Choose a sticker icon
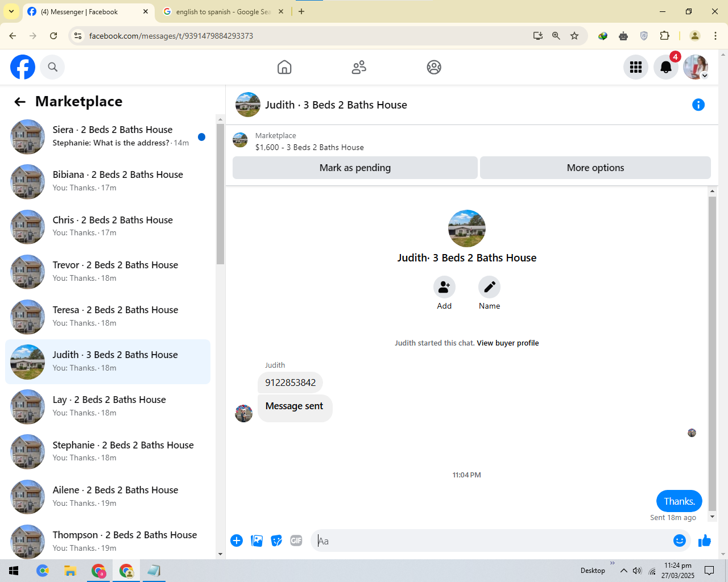The height and width of the screenshot is (582, 728). (x=276, y=541)
